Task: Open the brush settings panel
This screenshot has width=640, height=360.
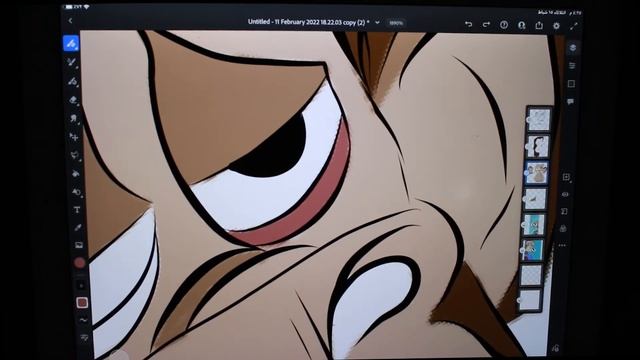Action: pos(84,338)
